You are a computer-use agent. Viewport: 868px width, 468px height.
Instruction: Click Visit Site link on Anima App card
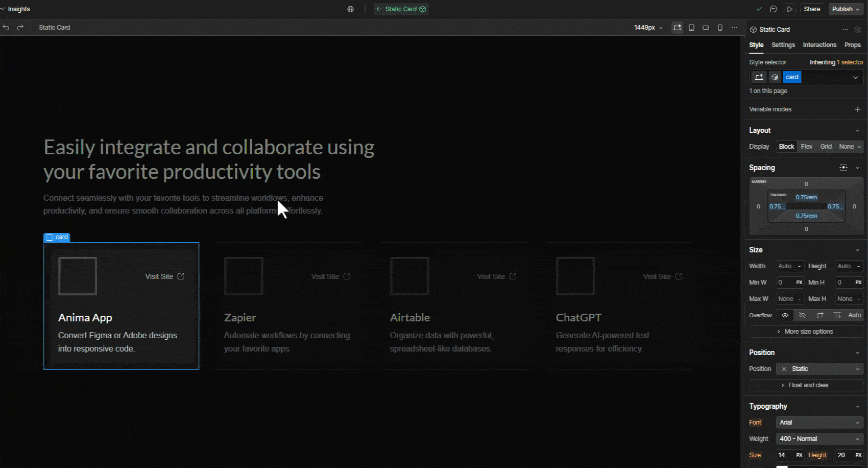[x=164, y=276]
